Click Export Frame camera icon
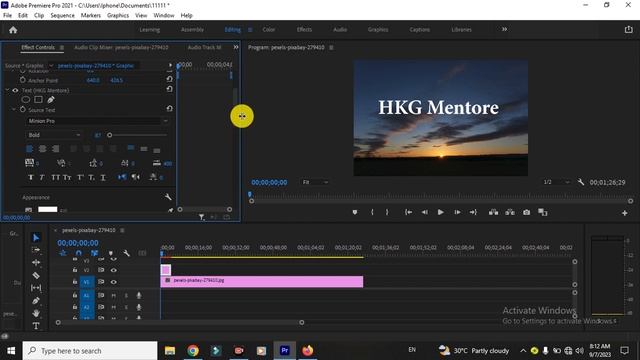This screenshot has width=640, height=360. point(527,212)
